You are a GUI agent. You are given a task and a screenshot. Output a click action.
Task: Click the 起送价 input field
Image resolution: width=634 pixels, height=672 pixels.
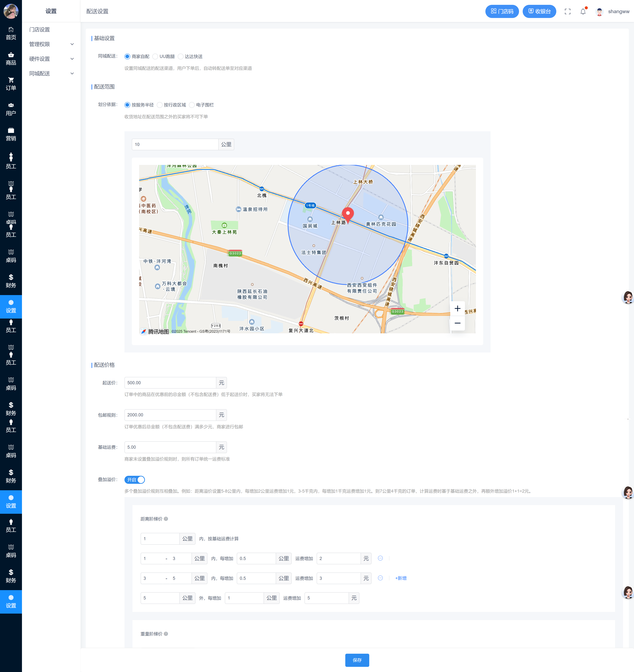(x=170, y=383)
